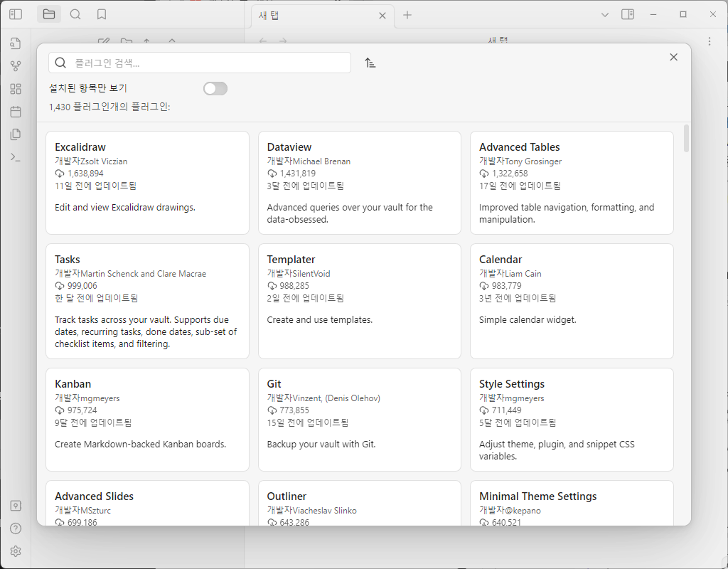Open daily note calendar icon

[x=16, y=112]
